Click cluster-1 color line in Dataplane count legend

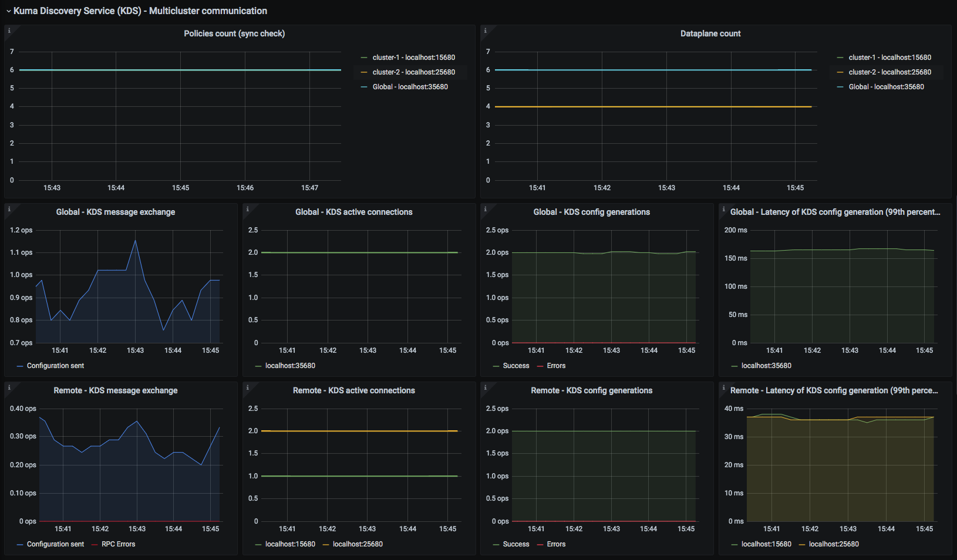tap(840, 58)
